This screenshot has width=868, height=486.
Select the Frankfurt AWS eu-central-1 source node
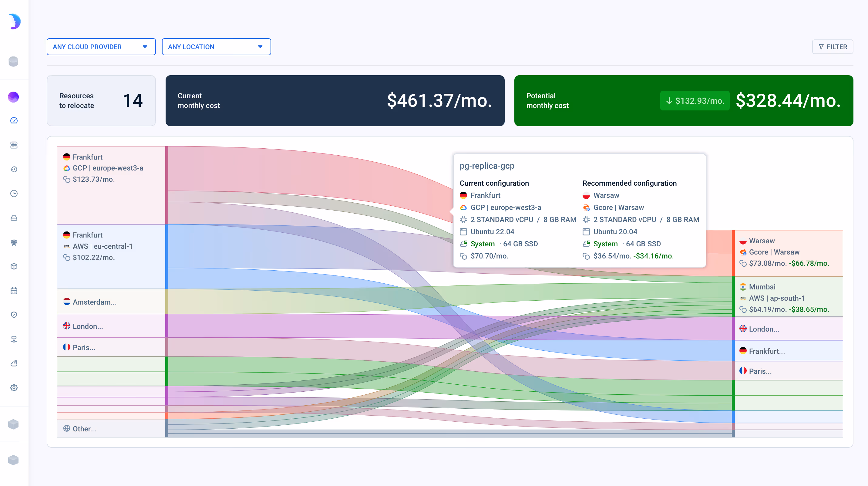coord(111,257)
